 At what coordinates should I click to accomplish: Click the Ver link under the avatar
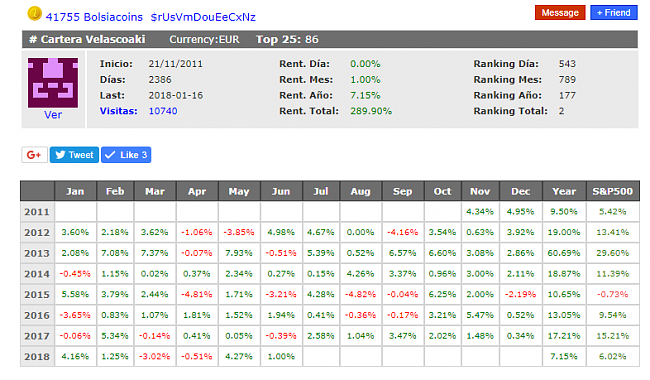pyautogui.click(x=53, y=115)
